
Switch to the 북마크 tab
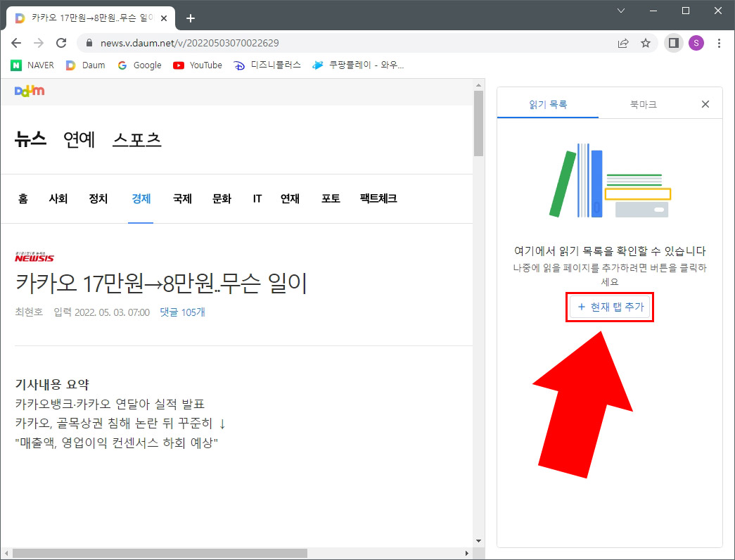[642, 103]
